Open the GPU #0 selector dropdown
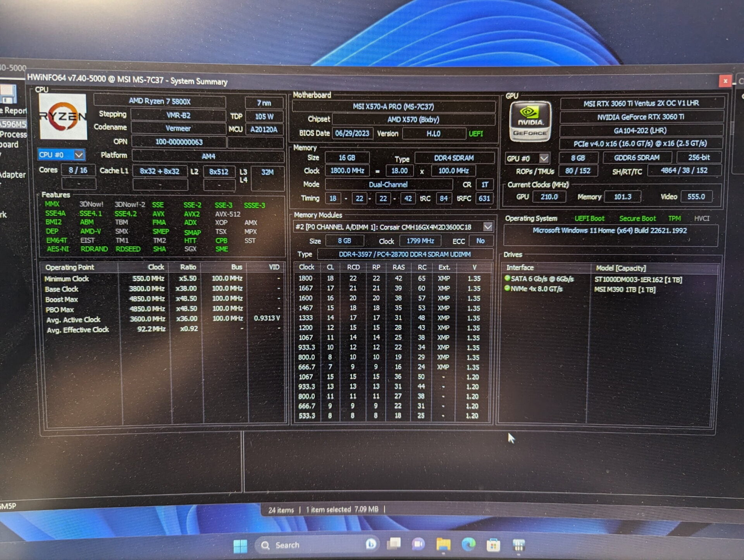The width and height of the screenshot is (744, 560). [544, 158]
